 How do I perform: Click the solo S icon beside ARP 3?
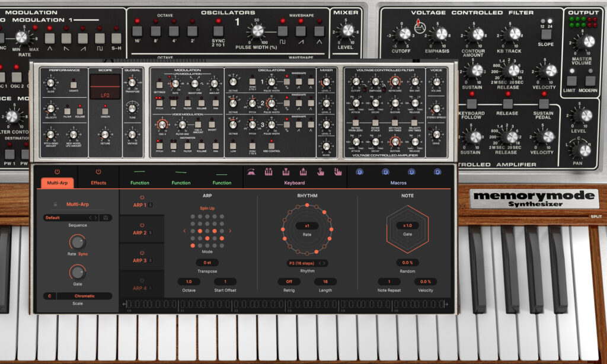(x=150, y=261)
